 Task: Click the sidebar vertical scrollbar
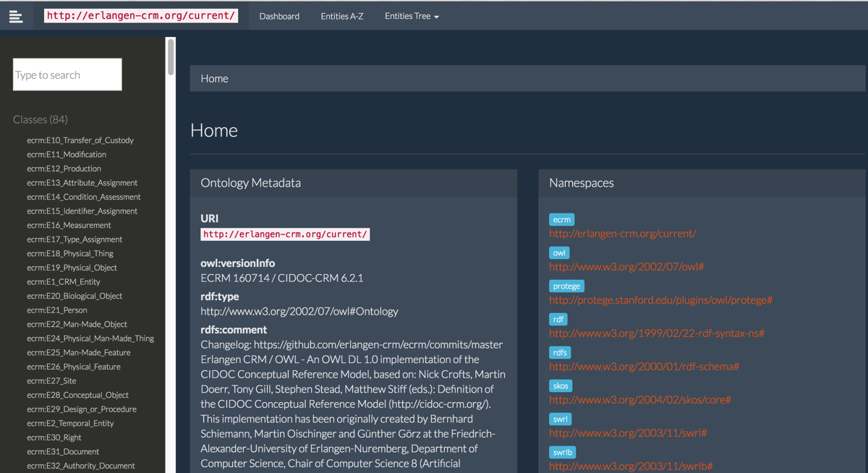click(x=171, y=57)
